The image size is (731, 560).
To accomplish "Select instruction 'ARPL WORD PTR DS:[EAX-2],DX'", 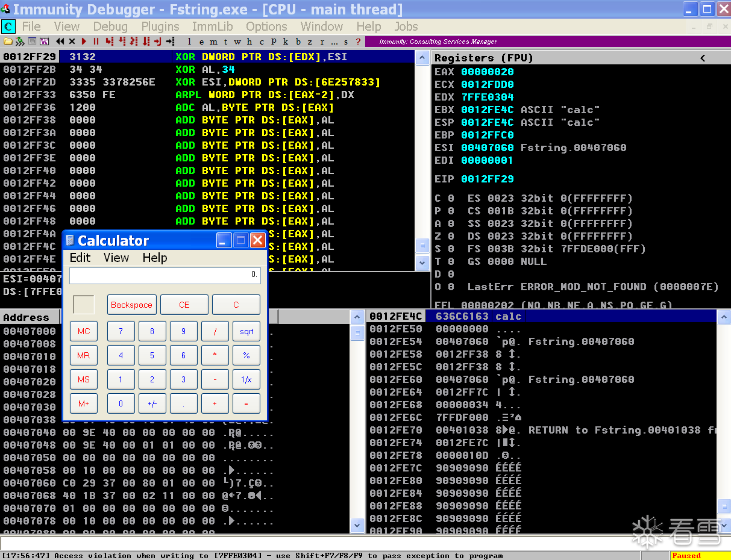I will tap(208, 95).
